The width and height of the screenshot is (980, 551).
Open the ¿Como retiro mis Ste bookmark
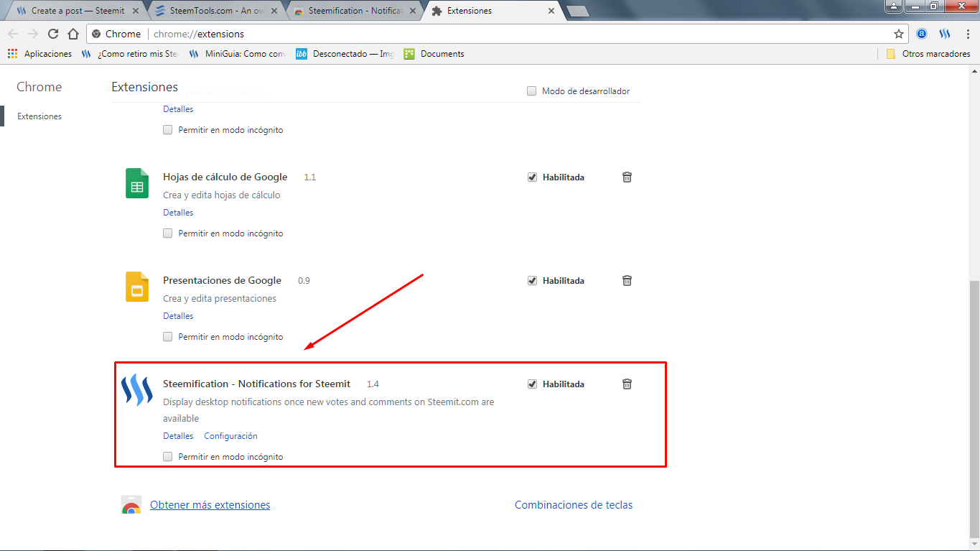pyautogui.click(x=131, y=54)
